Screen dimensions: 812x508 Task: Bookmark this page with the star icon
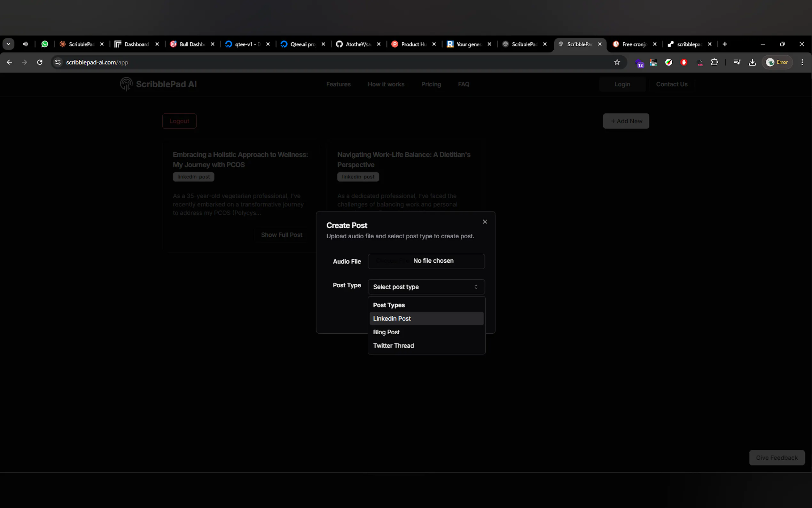(617, 62)
